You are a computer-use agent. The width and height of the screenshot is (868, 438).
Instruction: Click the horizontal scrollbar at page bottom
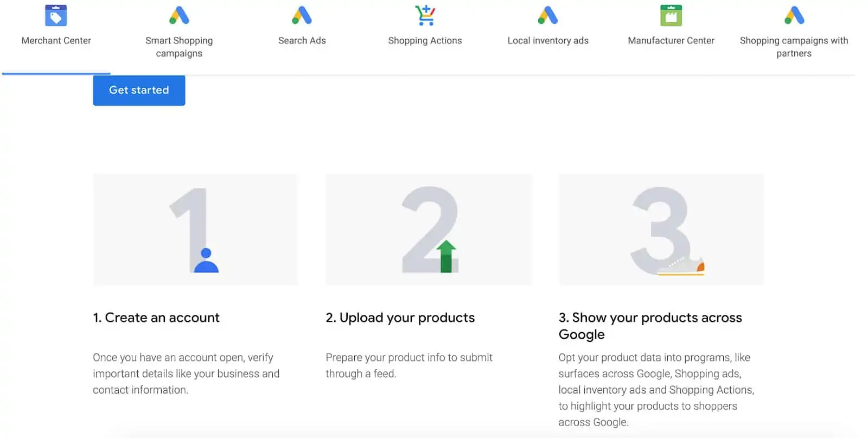tap(434, 436)
